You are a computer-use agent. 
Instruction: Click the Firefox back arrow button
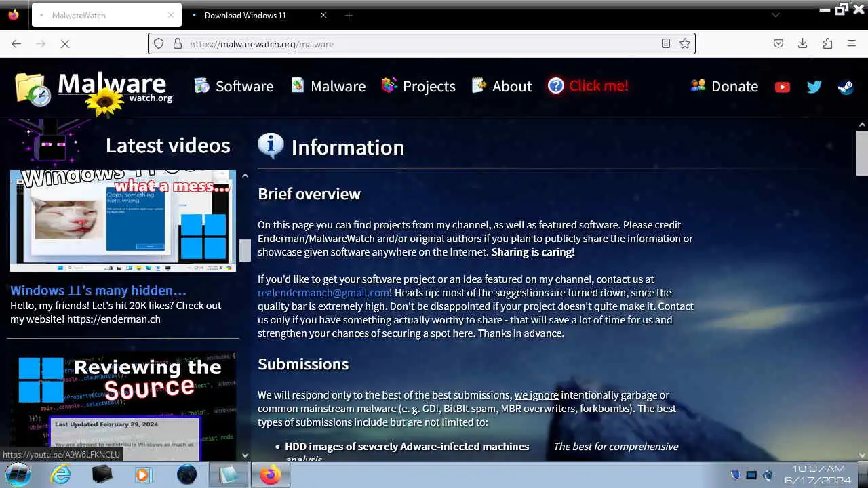(16, 43)
